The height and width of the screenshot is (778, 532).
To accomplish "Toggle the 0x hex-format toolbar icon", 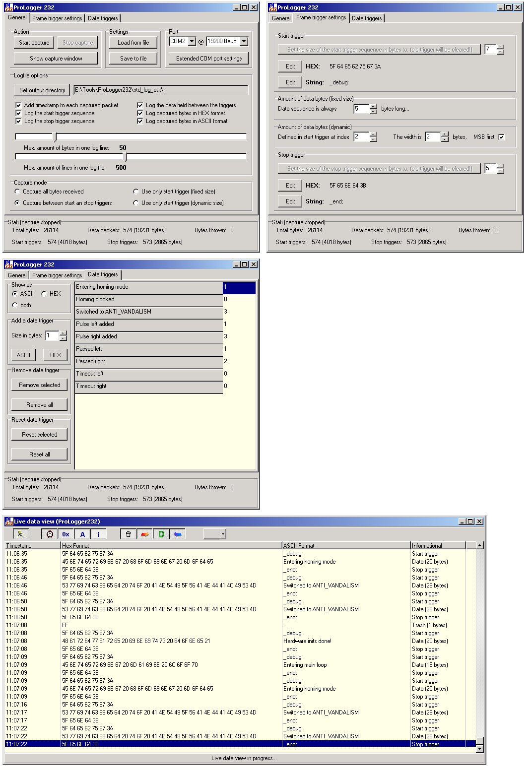I will click(x=66, y=534).
